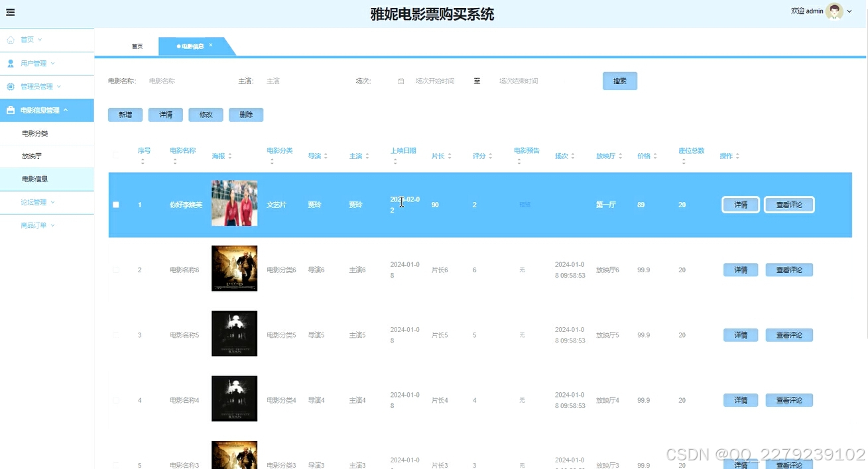
Task: Click the admin avatar in top right corner
Action: (x=833, y=11)
